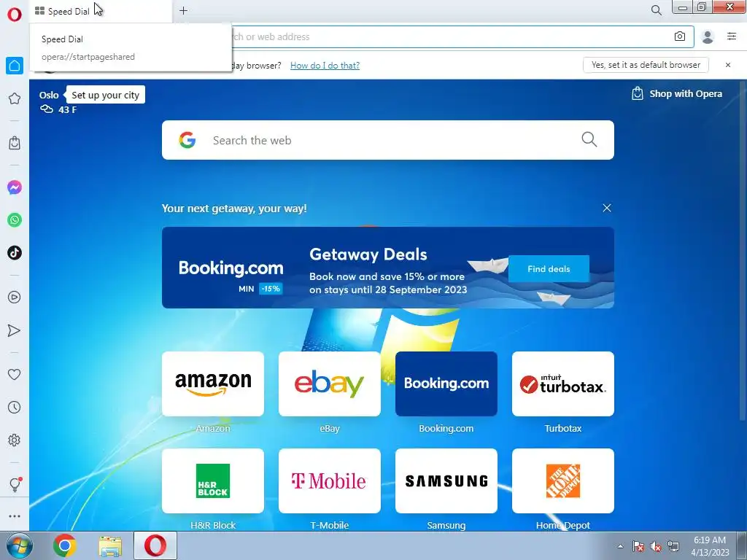The image size is (747, 560).
Task: Click the address bar field
Action: pos(448,36)
